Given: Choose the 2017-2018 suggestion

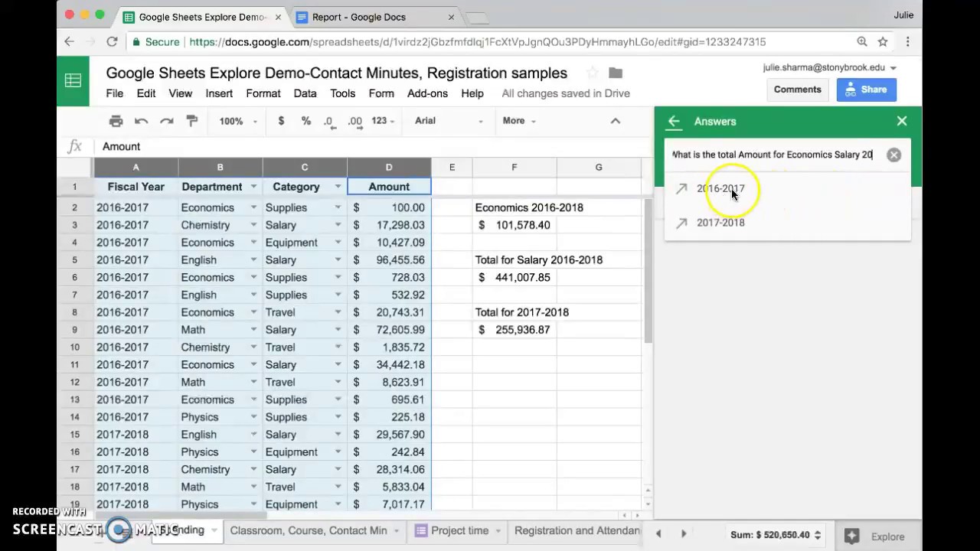Looking at the screenshot, I should click(x=787, y=223).
